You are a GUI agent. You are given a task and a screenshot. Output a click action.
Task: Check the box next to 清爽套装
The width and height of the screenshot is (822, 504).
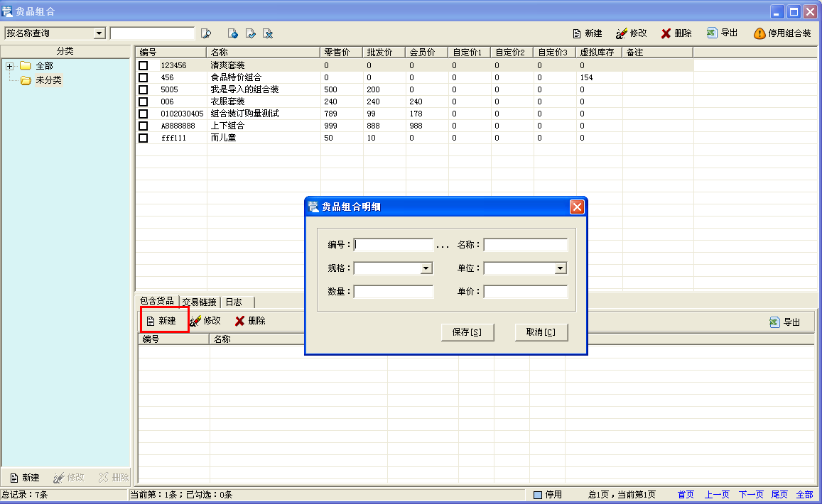tap(143, 65)
